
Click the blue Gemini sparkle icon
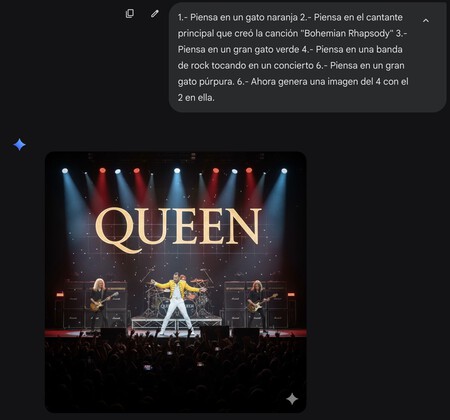tap(20, 145)
